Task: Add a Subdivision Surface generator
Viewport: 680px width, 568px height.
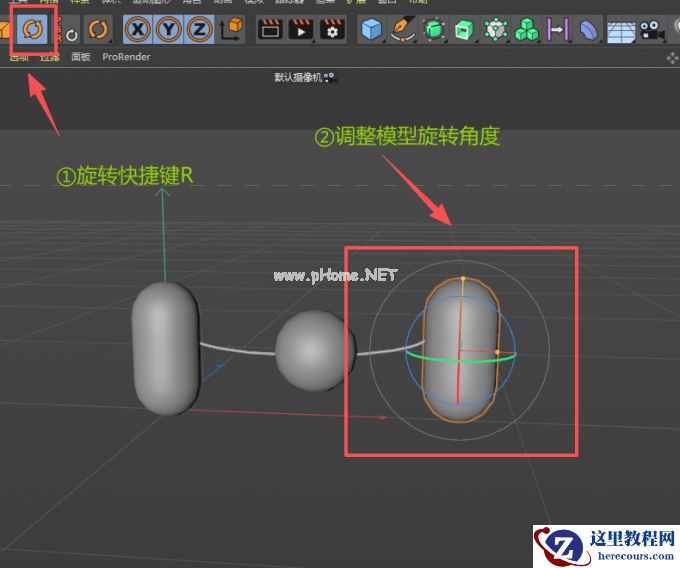Action: click(x=434, y=29)
